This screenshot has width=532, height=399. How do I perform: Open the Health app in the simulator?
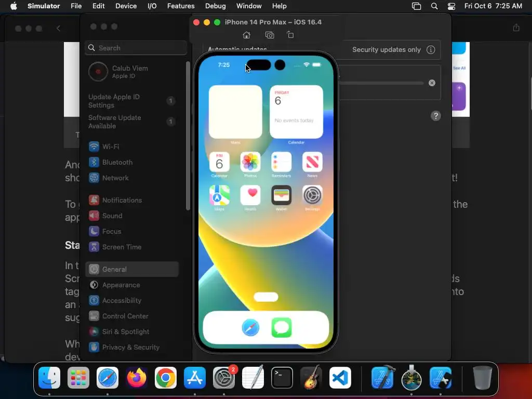click(x=250, y=195)
